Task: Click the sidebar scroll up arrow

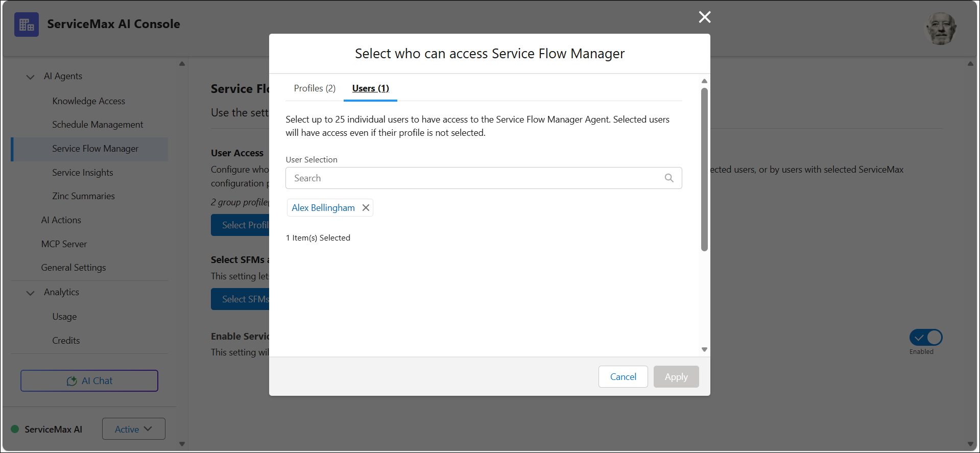Action: click(182, 64)
